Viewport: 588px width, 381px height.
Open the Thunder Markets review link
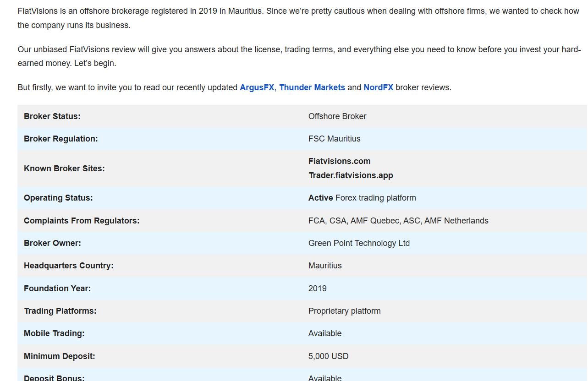(x=312, y=87)
